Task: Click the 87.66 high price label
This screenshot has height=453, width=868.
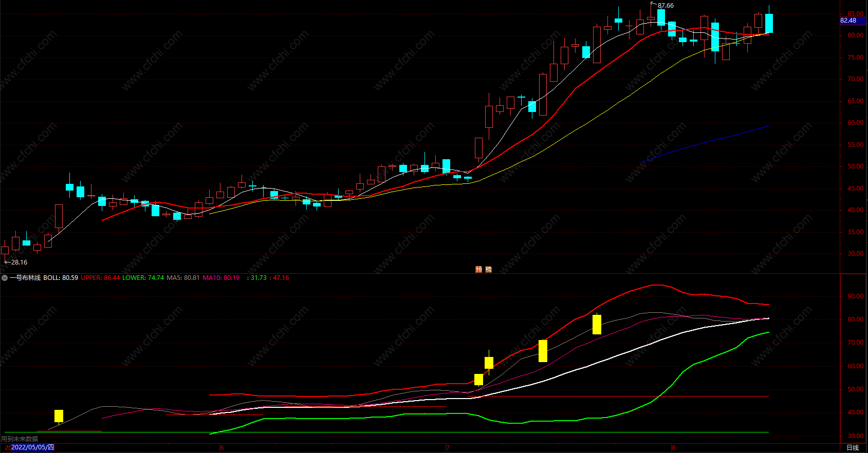Action: click(x=666, y=6)
